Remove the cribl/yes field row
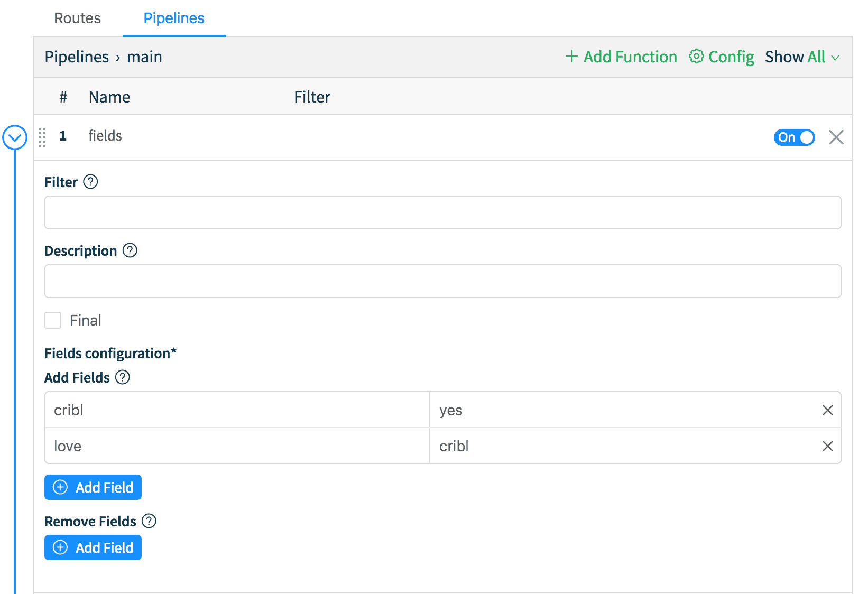 [x=827, y=410]
